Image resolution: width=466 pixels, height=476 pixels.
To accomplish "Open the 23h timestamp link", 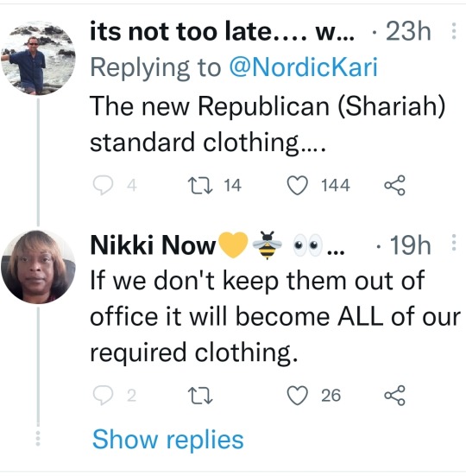I will click(408, 31).
